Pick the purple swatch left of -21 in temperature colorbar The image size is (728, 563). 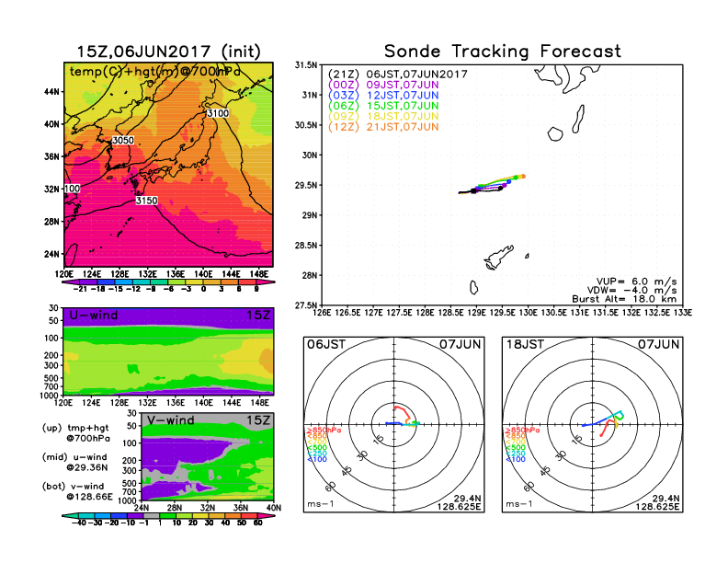(71, 282)
